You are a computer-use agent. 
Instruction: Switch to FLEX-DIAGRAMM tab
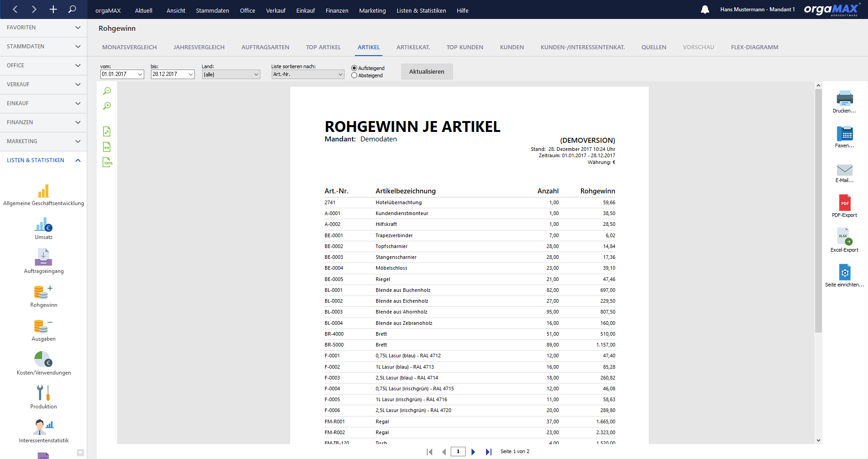pos(755,47)
